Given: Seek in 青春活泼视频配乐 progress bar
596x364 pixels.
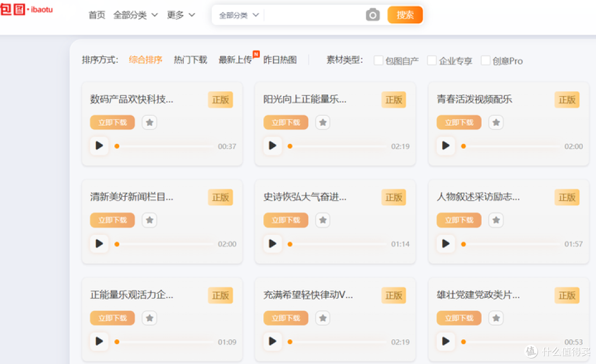Looking at the screenshot, I should (511, 146).
